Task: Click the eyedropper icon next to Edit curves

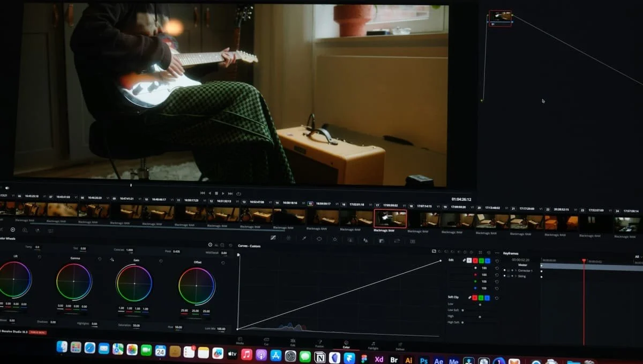Action: click(465, 261)
